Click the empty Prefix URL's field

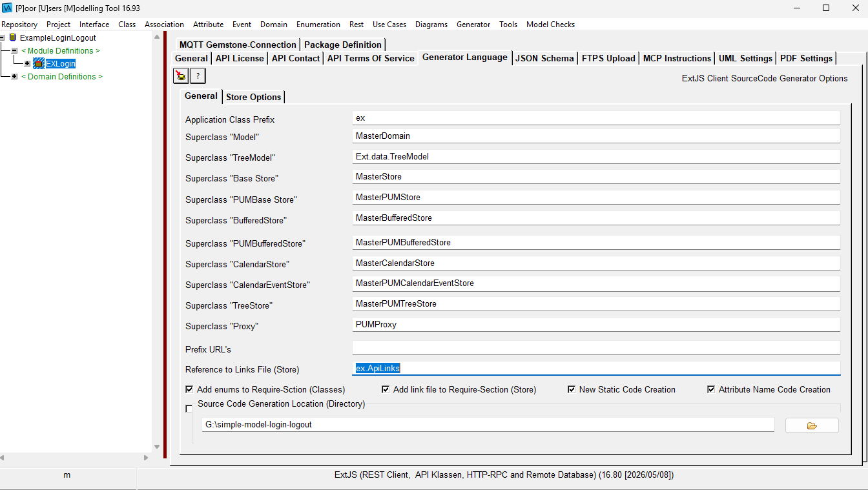596,348
